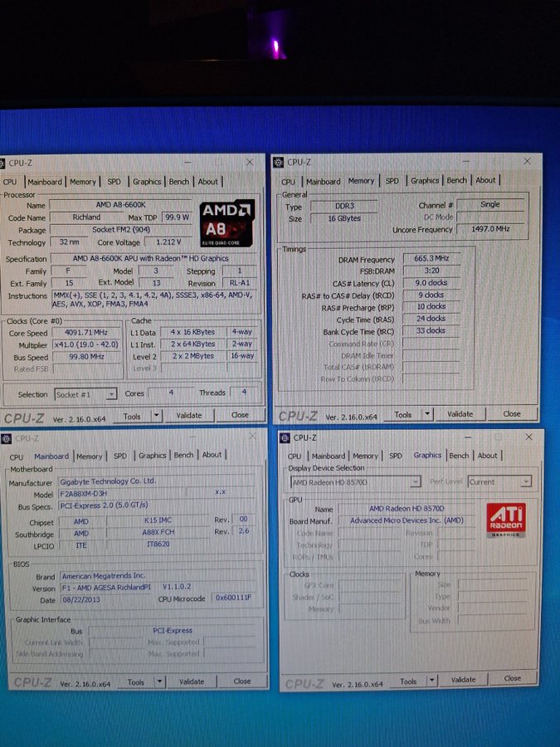This screenshot has width=560, height=747.
Task: Click the DRAM Frequency 665.3 MHz value
Action: pyautogui.click(x=431, y=258)
